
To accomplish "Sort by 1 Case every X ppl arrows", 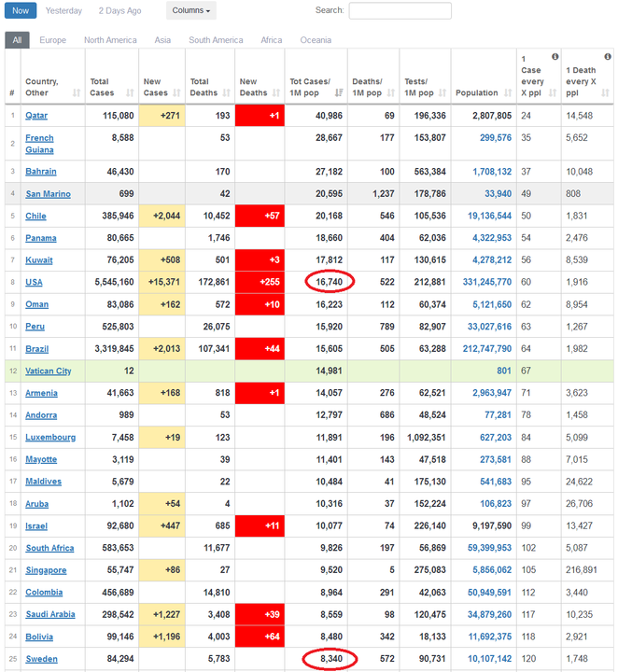I will coord(553,92).
